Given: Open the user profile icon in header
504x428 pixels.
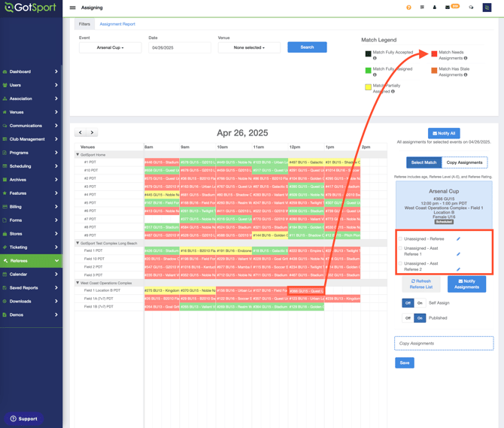Looking at the screenshot, I should pos(435,7).
